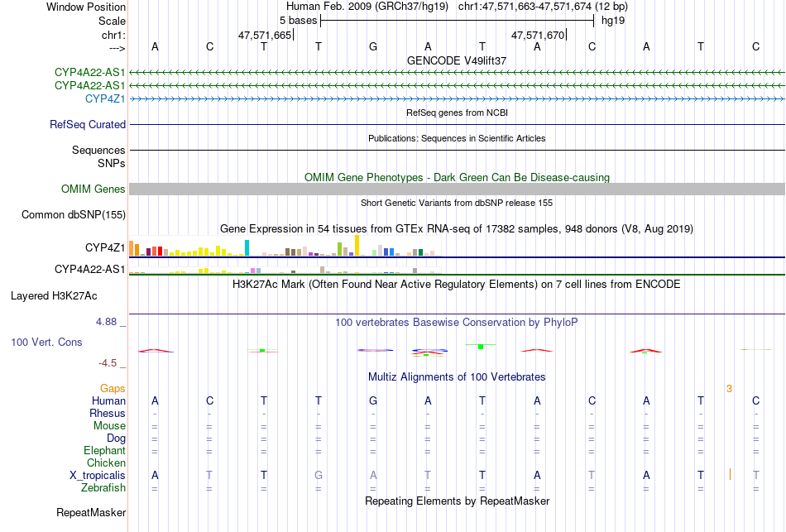
Task: Click the chr1:47,571,663-47,571,674 (12 bp) position text
Action: pos(543,7)
